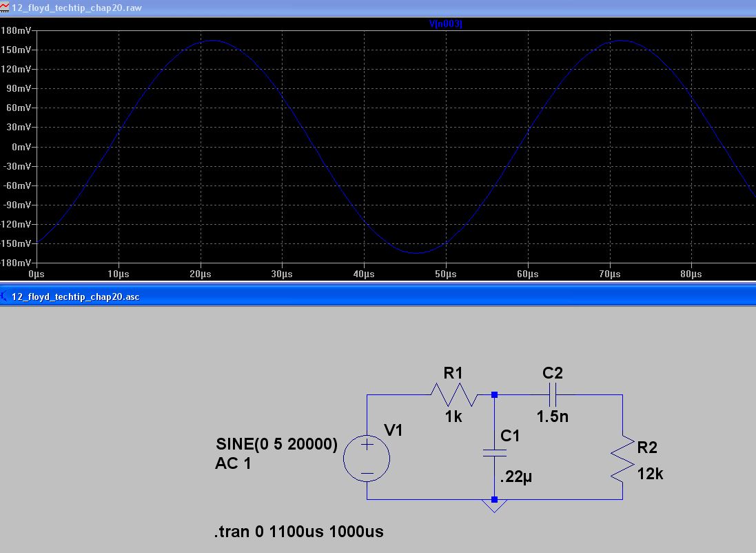Click the bottom junction node above ground

494,499
